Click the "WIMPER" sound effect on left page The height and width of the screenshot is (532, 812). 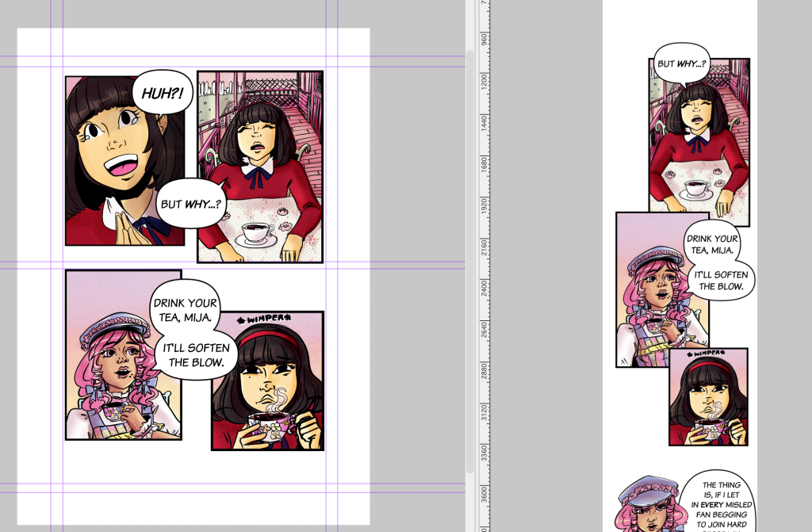tap(264, 319)
